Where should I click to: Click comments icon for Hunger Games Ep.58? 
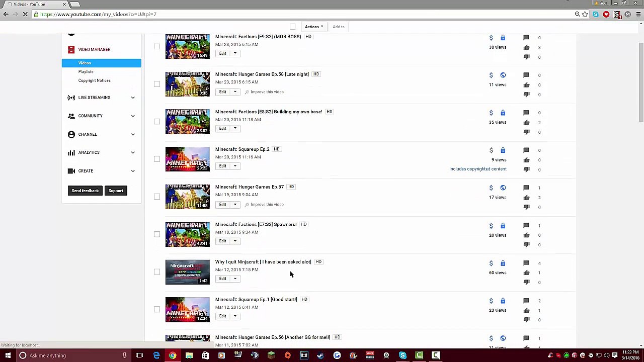(x=526, y=75)
